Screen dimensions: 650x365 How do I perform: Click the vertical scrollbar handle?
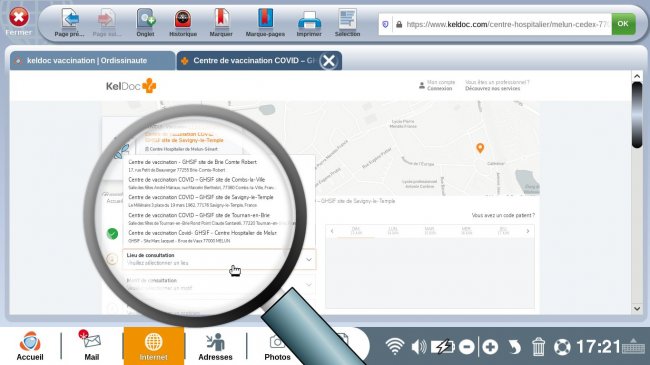pos(637,114)
